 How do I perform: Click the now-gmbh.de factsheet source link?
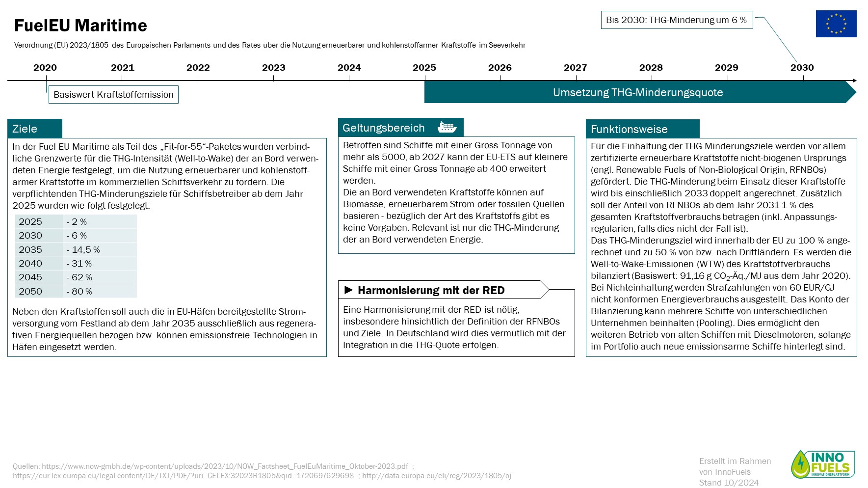tap(225, 466)
